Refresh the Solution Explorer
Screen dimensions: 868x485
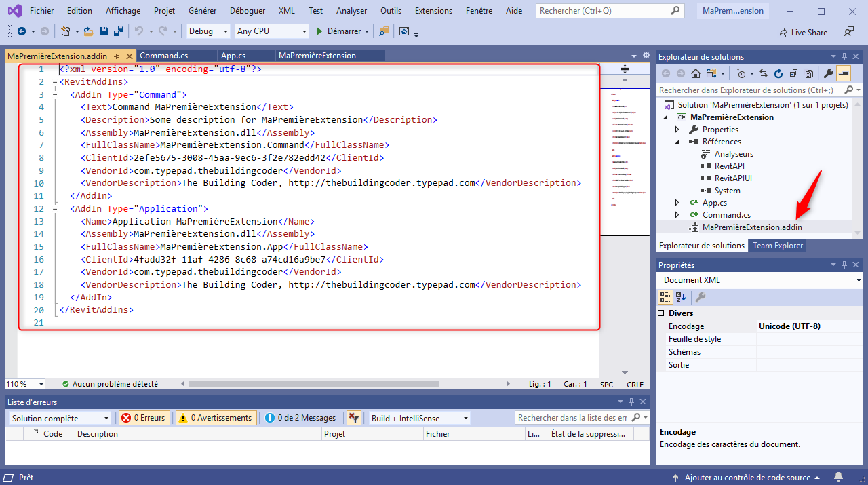point(777,73)
